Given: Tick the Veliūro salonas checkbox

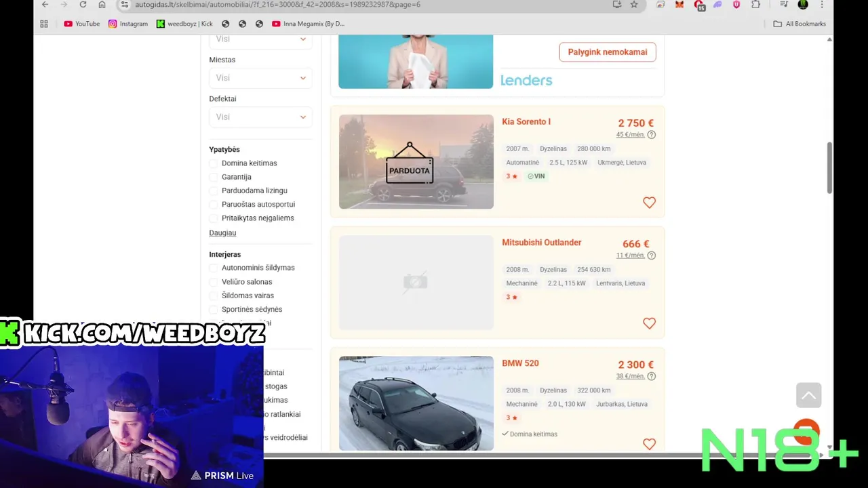Looking at the screenshot, I should pos(214,282).
